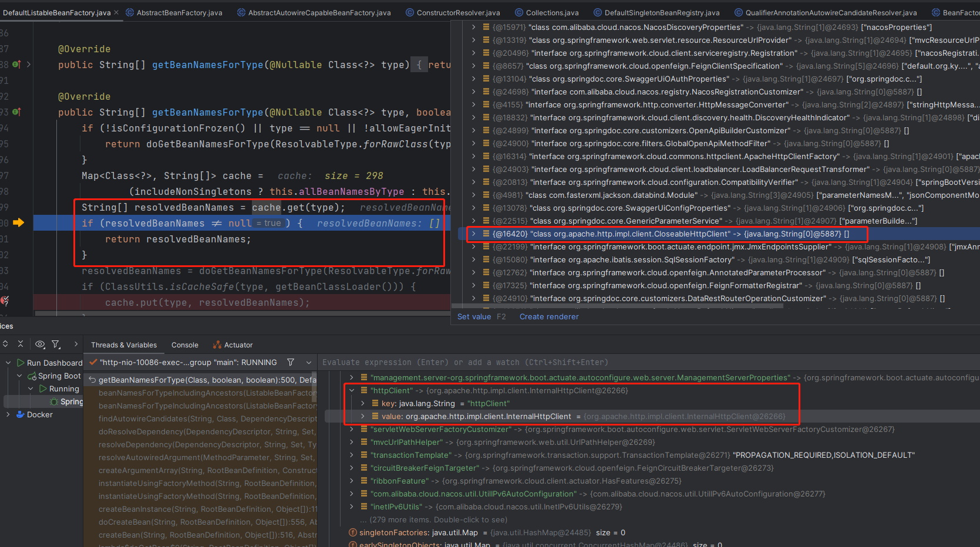Image resolution: width=980 pixels, height=547 pixels.
Task: Open the Services filter funnel icon
Action: pyautogui.click(x=56, y=345)
